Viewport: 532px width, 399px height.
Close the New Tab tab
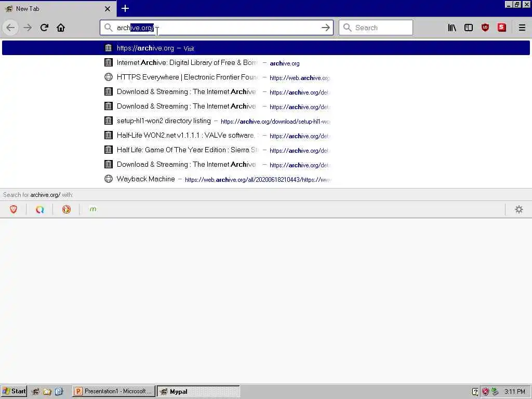point(108,9)
